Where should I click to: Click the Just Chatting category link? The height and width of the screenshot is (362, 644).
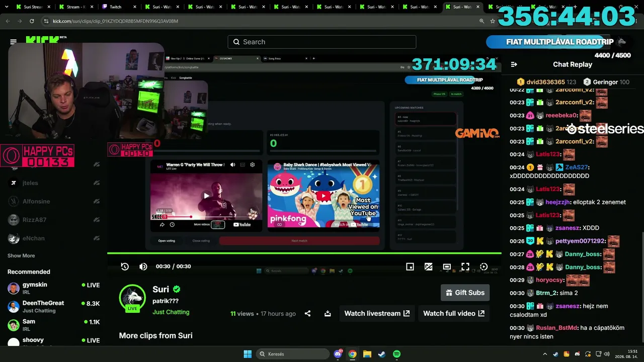click(x=171, y=312)
